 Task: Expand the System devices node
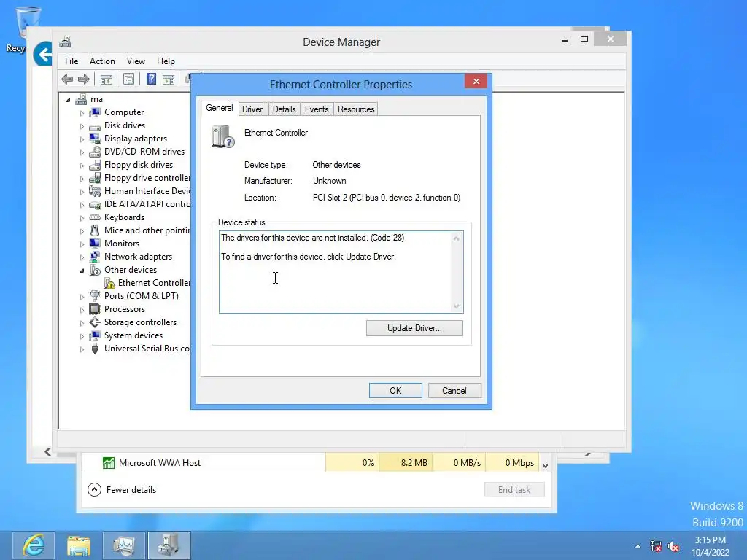coord(82,336)
